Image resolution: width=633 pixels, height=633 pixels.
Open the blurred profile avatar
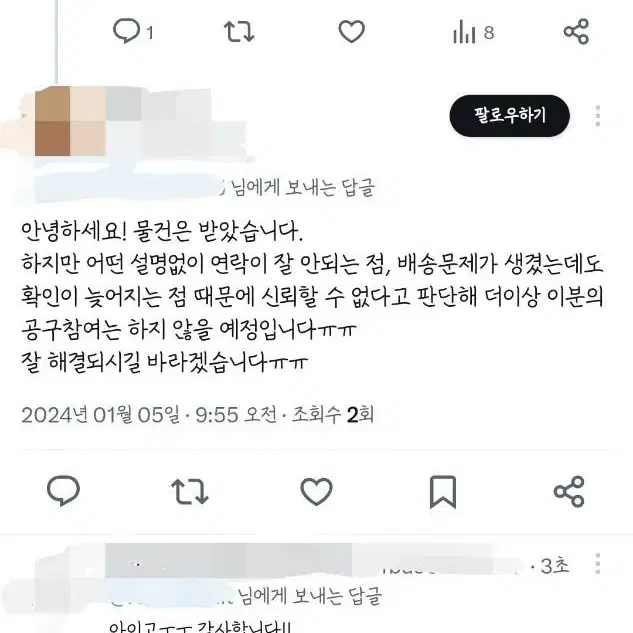click(x=71, y=121)
